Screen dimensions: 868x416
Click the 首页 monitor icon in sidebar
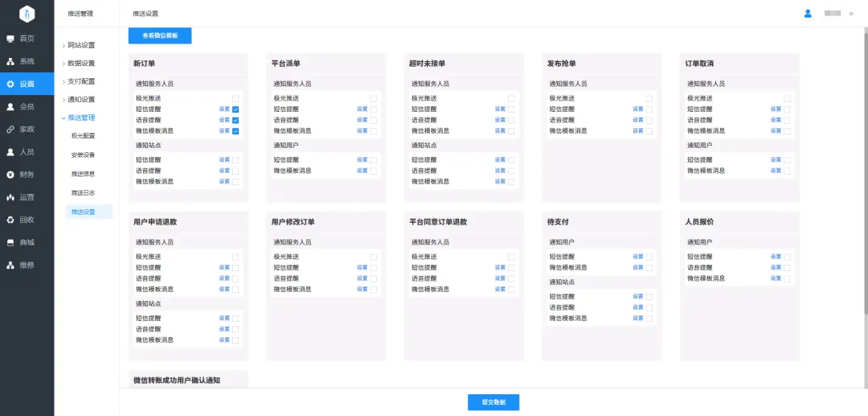(x=10, y=39)
